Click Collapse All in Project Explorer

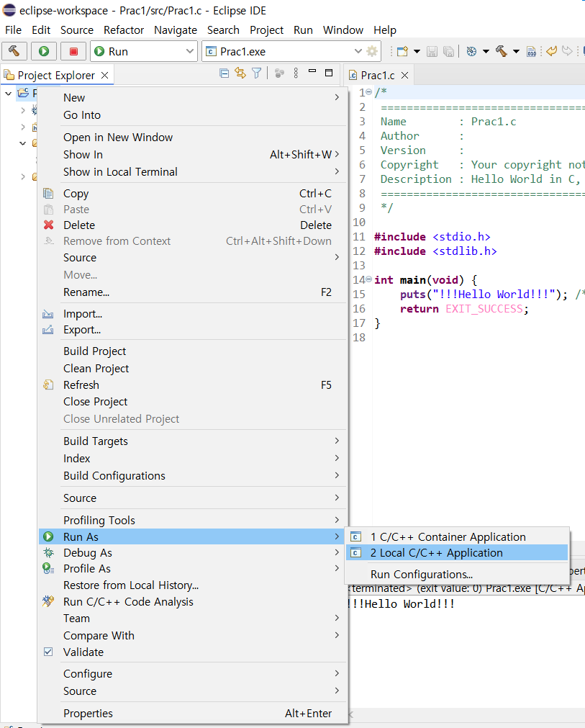click(x=224, y=73)
